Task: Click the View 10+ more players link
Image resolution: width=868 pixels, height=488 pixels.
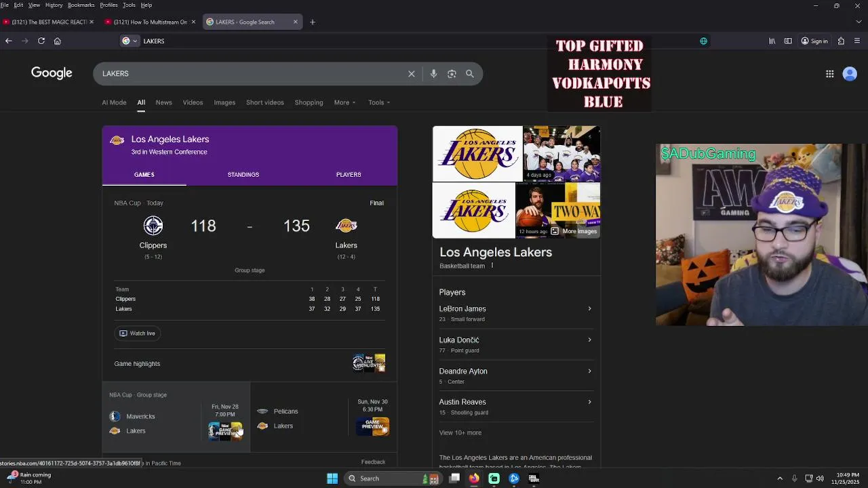Action: pos(460,432)
